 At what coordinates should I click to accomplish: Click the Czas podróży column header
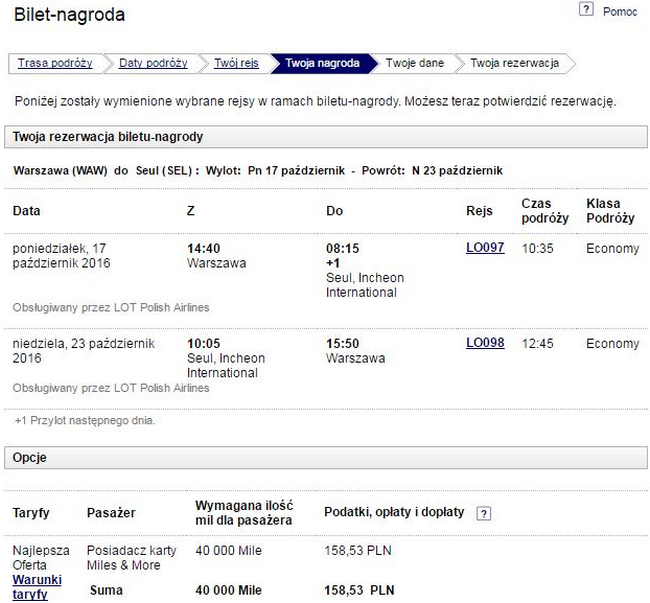tap(545, 211)
